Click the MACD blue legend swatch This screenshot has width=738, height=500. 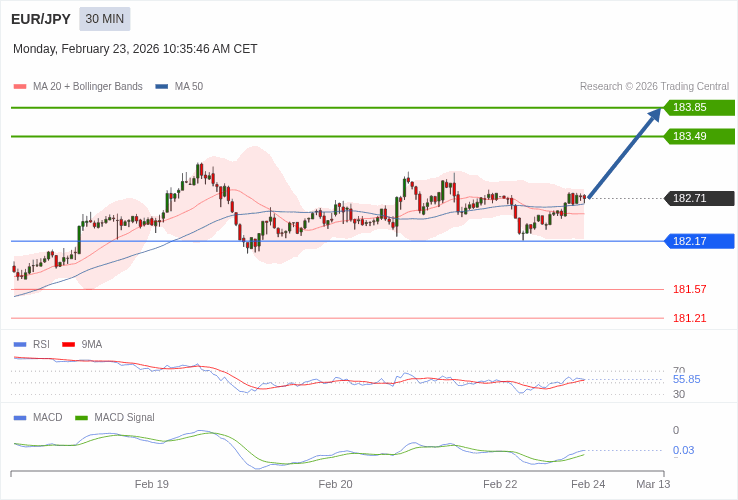(20, 418)
